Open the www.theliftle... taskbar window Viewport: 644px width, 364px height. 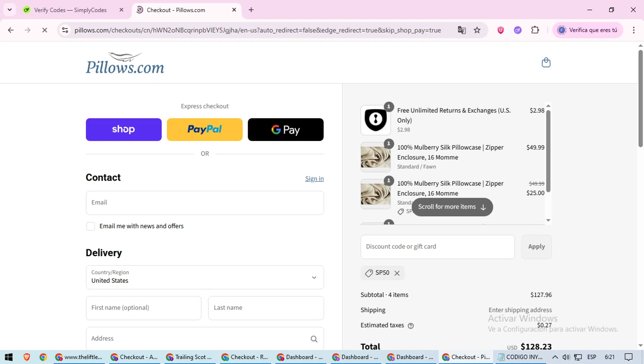pos(79,357)
